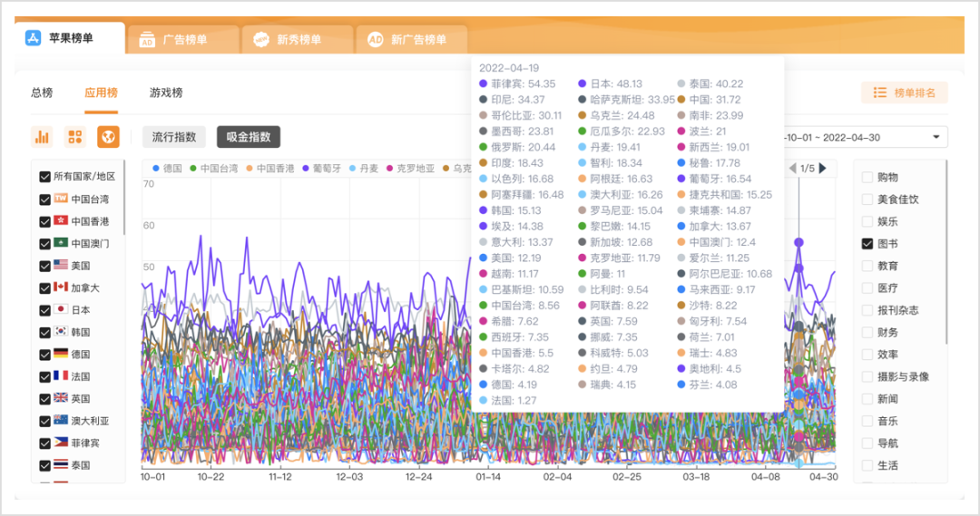Click the date range field ending 2022-04-30
This screenshot has height=516, width=980.
(865, 138)
